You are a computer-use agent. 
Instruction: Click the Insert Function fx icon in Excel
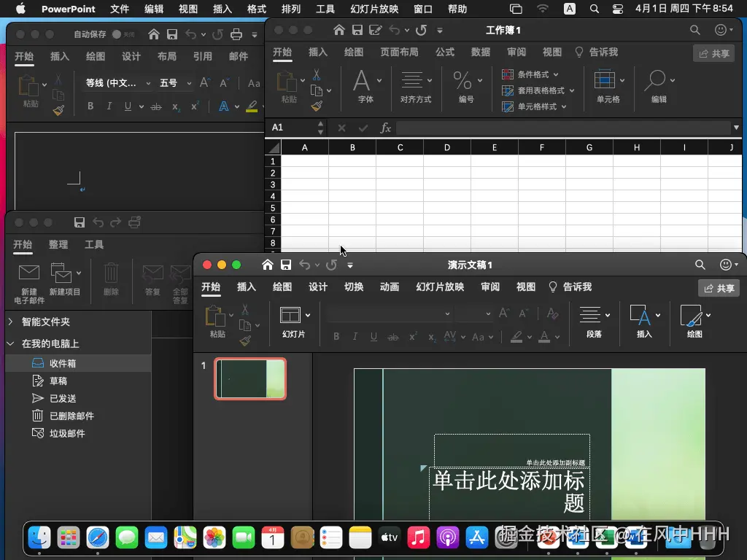coord(386,128)
